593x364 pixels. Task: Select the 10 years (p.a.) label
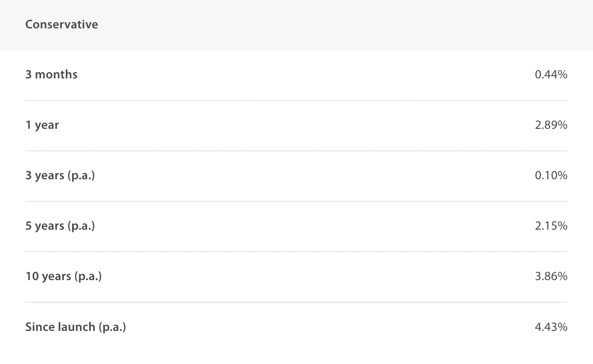pos(63,276)
